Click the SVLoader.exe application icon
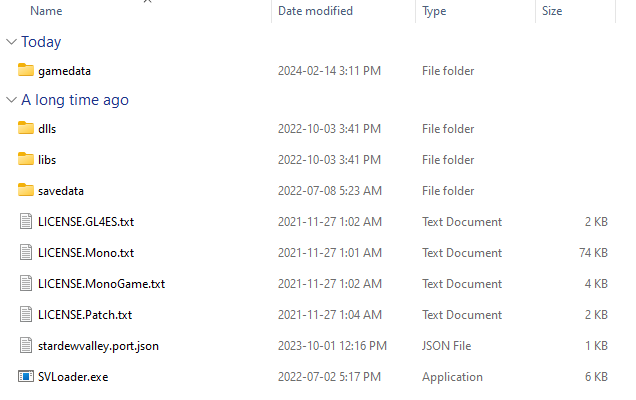 coord(26,377)
